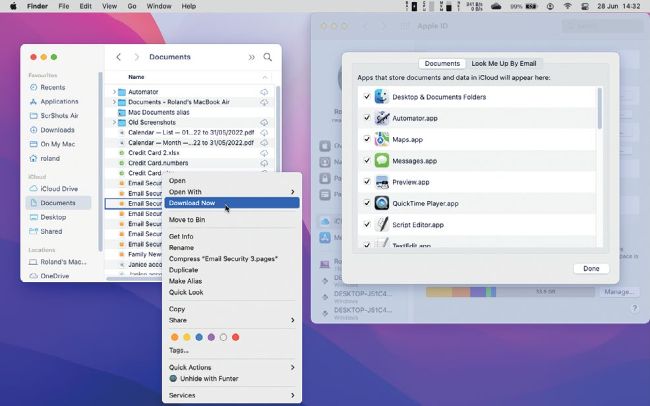Viewport: 650px width, 406px height.
Task: Open the Open With submenu
Action: [x=232, y=192]
